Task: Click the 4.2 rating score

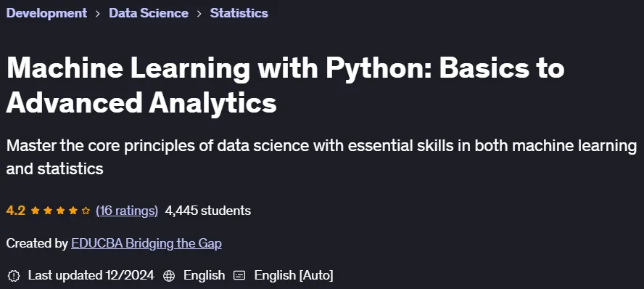Action: coord(16,211)
